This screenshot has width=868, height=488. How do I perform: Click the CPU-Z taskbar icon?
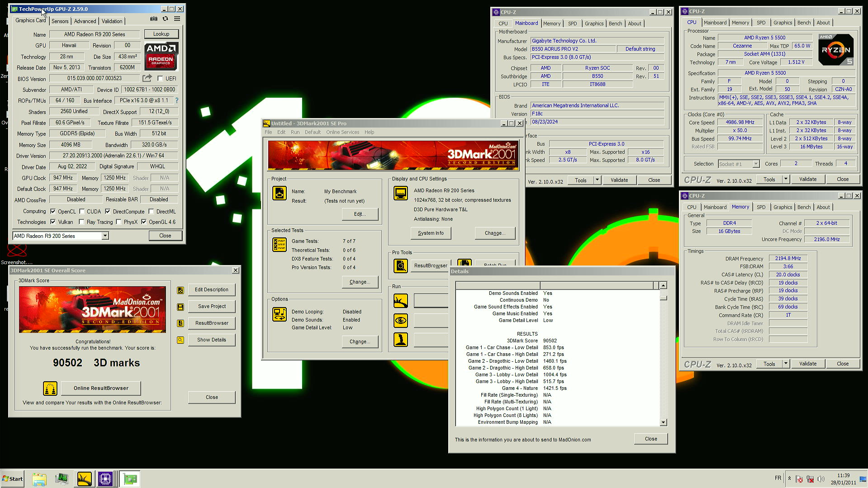[x=105, y=479]
